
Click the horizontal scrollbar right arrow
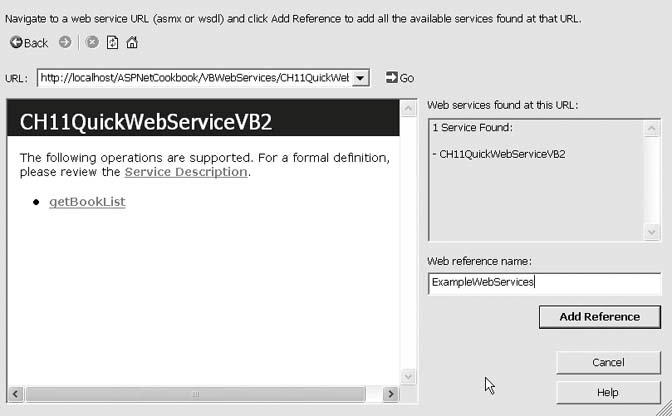390,394
